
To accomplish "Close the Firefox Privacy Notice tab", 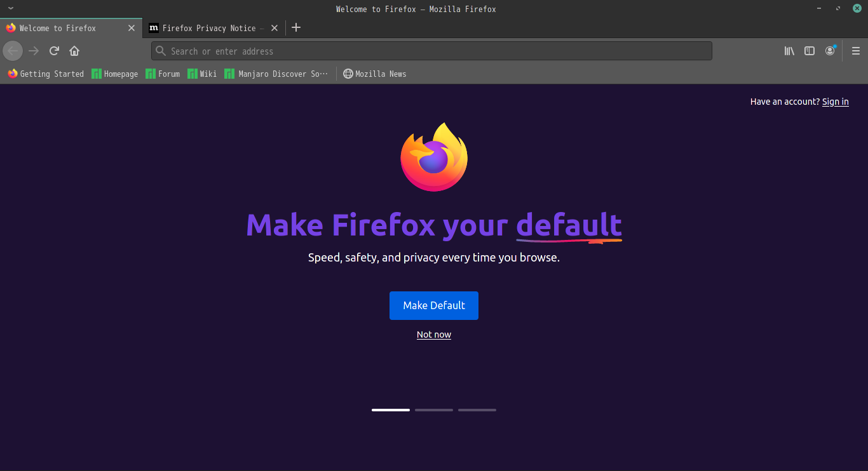I will (275, 28).
